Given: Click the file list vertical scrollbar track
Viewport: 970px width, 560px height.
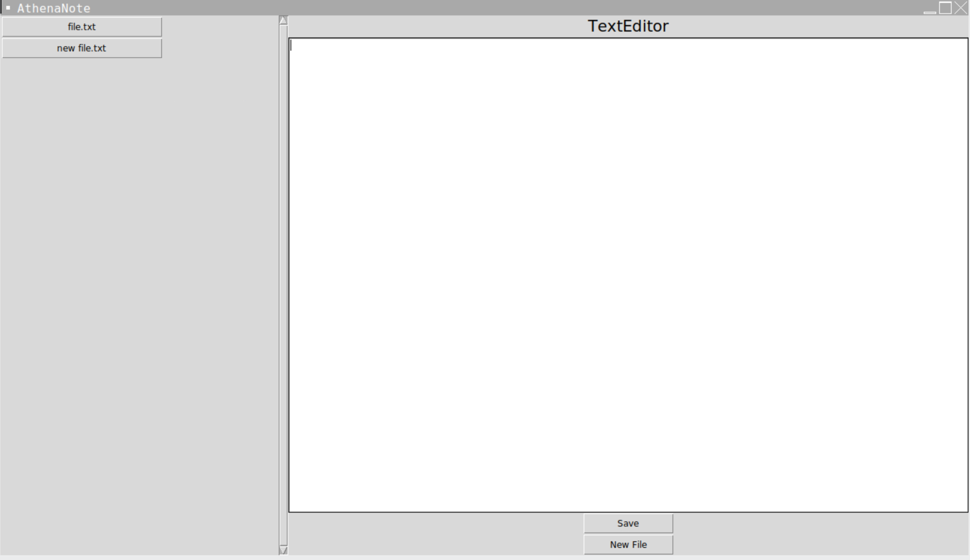Looking at the screenshot, I should pos(284,285).
